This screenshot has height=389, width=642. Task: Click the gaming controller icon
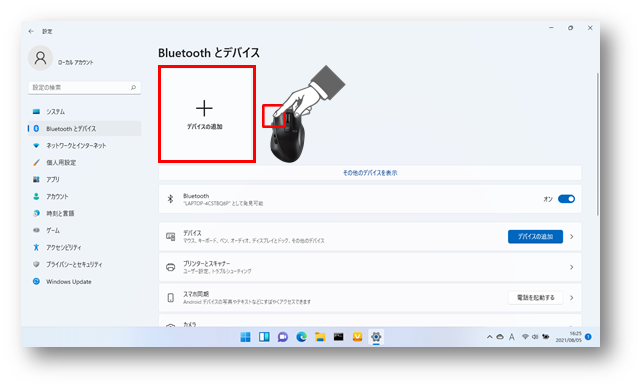36,231
